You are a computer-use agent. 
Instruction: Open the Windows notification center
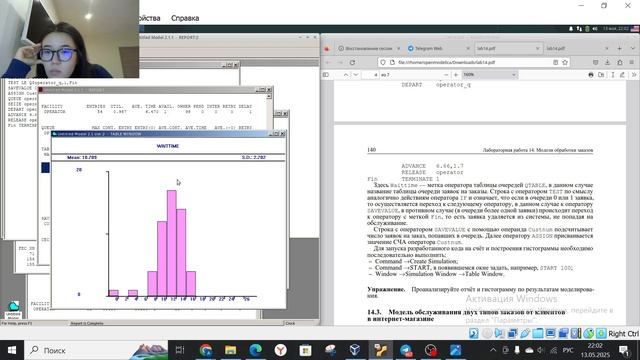tap(624, 350)
